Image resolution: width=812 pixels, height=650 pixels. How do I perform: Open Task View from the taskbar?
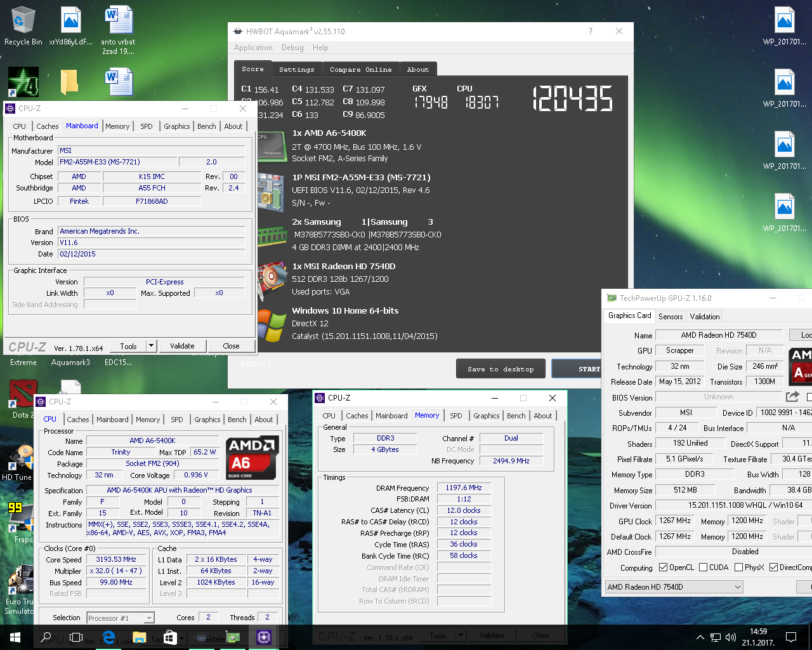tap(76, 637)
